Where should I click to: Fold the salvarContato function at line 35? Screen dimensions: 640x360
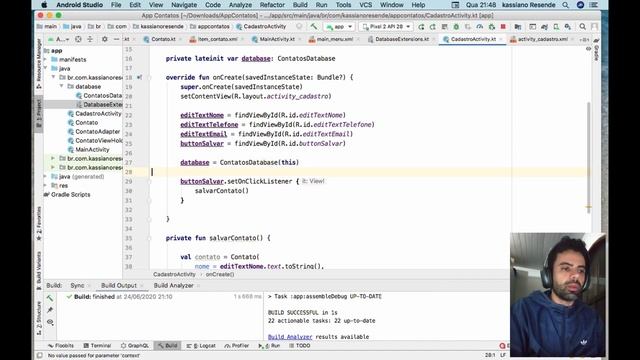click(x=149, y=238)
